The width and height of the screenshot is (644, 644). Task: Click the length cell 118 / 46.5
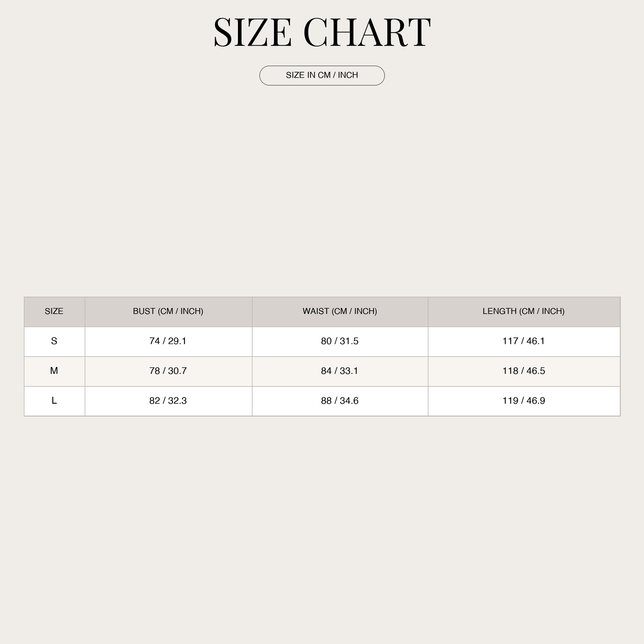[524, 371]
